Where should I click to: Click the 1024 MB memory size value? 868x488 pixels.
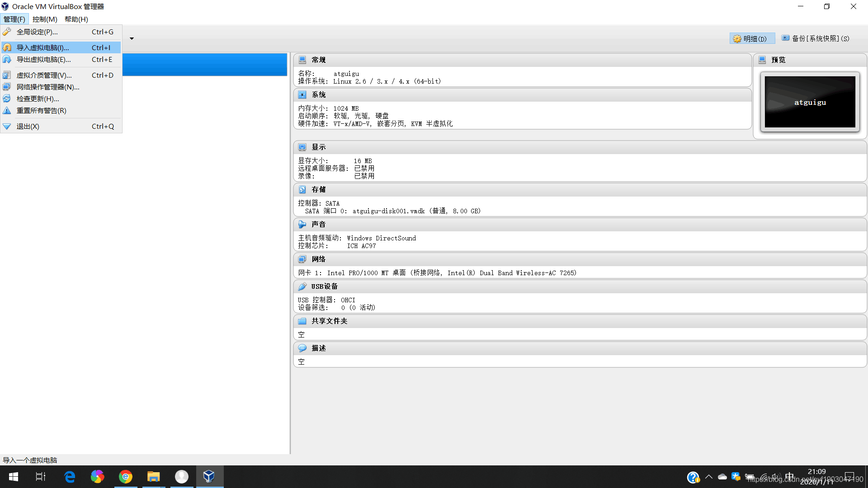346,108
